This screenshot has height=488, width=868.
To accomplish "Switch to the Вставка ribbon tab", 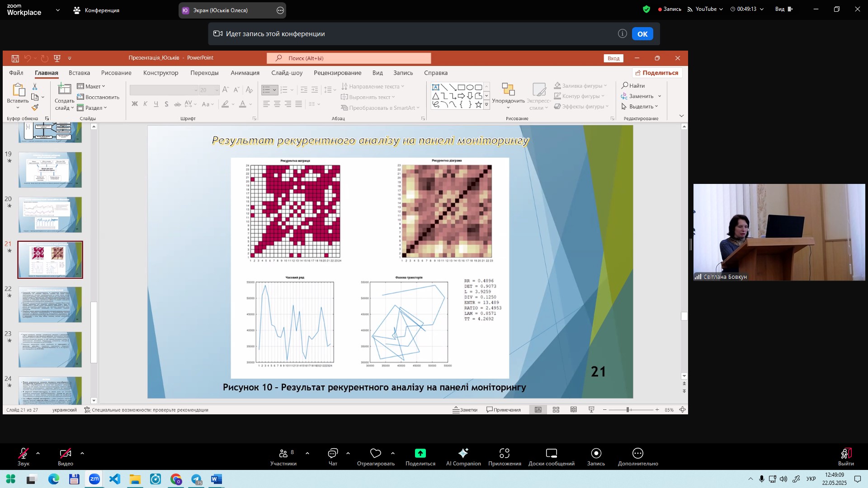I will [x=79, y=73].
